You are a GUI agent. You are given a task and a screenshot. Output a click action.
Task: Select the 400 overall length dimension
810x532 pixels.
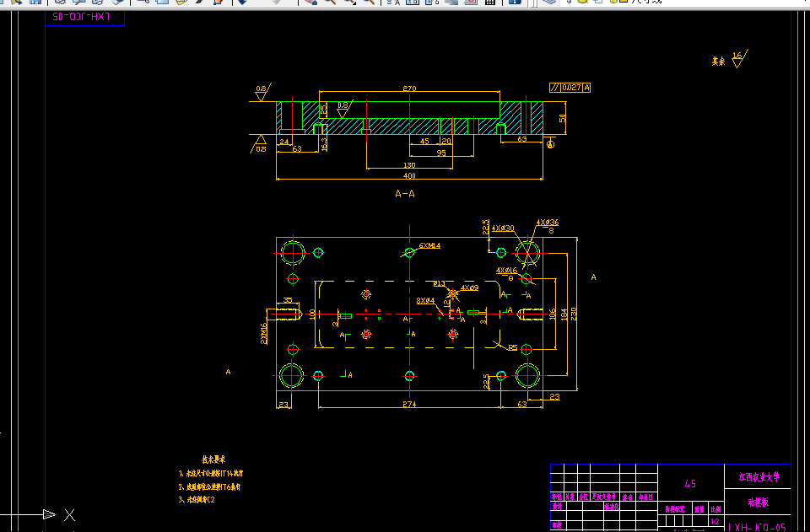pyautogui.click(x=409, y=176)
